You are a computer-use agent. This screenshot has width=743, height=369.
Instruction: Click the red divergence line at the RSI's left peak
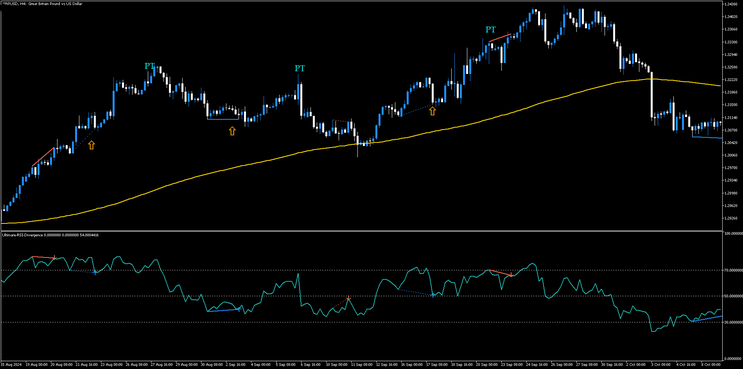click(x=44, y=257)
